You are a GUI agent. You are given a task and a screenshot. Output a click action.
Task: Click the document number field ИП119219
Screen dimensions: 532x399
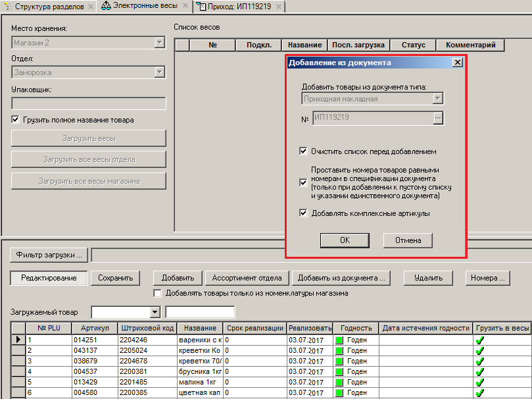[x=373, y=117]
